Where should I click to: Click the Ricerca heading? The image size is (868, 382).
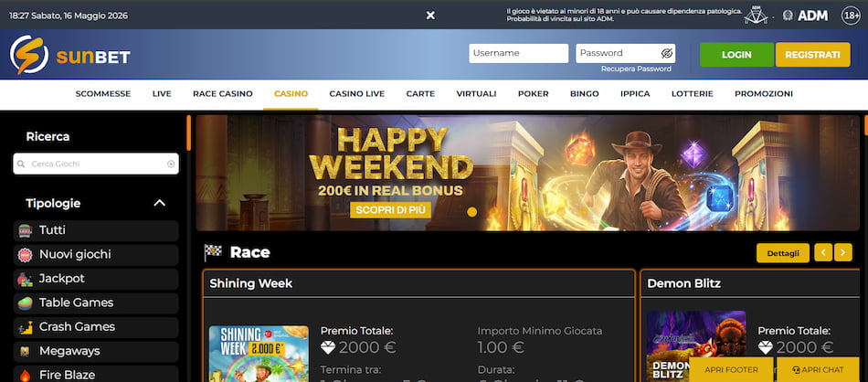coord(48,137)
